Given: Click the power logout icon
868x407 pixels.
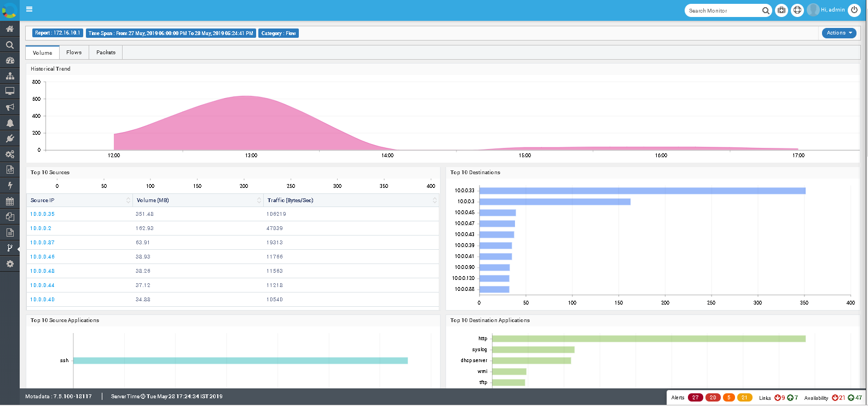Looking at the screenshot, I should coord(854,10).
